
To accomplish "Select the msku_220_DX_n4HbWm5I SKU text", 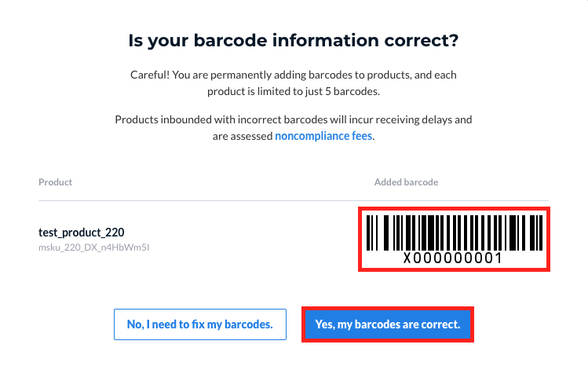I will click(93, 247).
